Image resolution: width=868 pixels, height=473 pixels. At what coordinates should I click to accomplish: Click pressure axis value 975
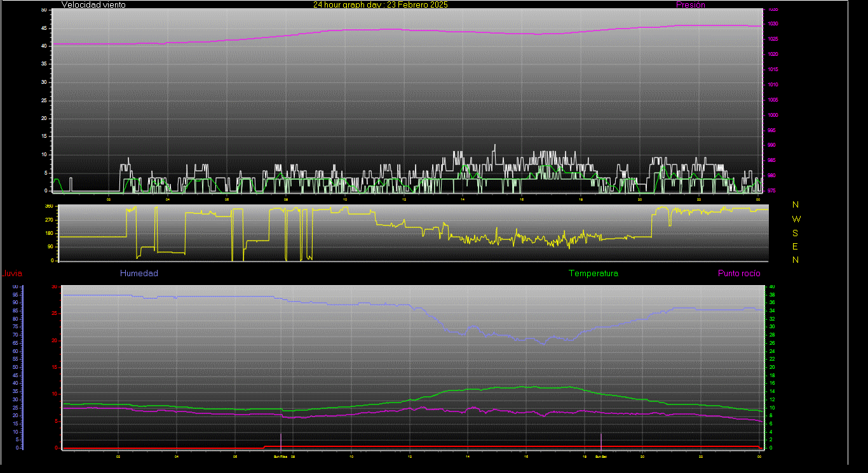771,191
